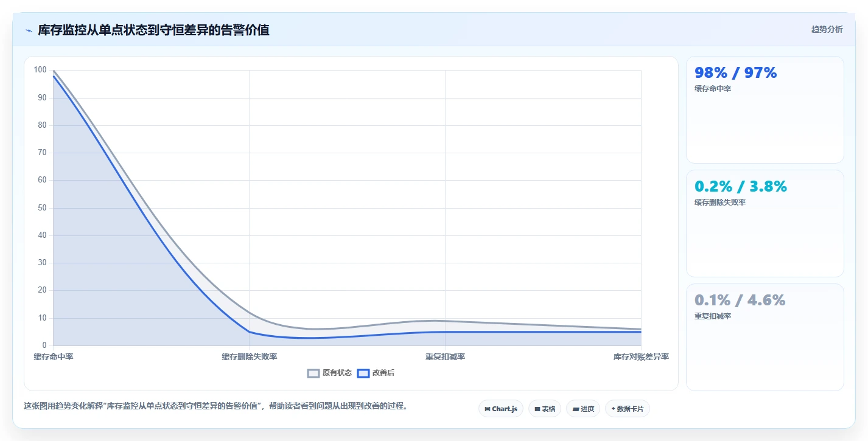
Task: Click the 缓存删除失败率 x-axis label
Action: coord(250,356)
